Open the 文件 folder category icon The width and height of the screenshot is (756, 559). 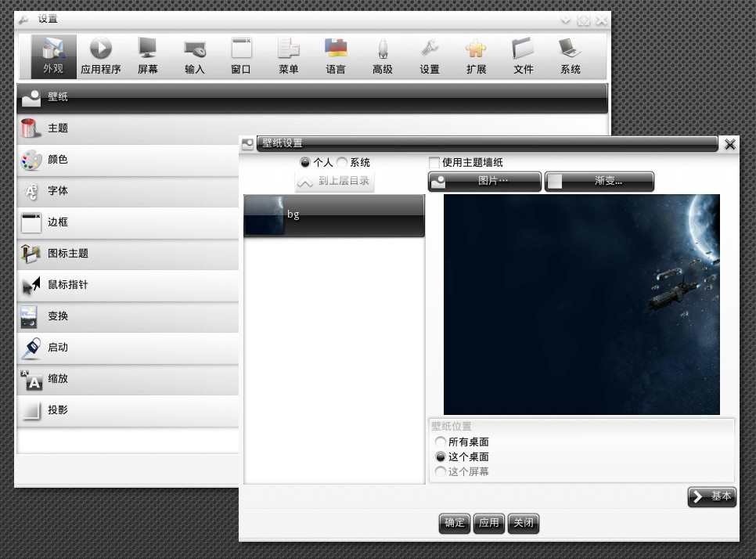[523, 56]
